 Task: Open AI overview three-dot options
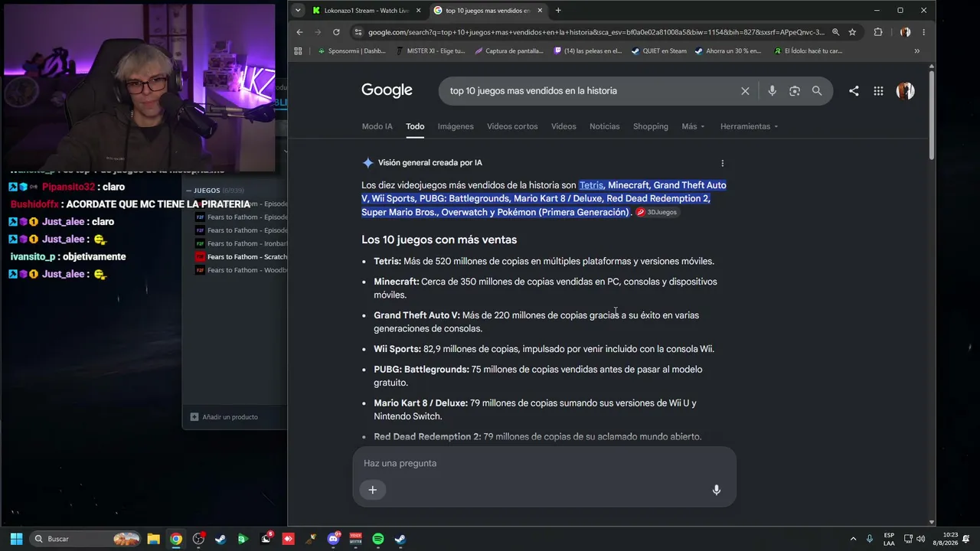pyautogui.click(x=722, y=163)
